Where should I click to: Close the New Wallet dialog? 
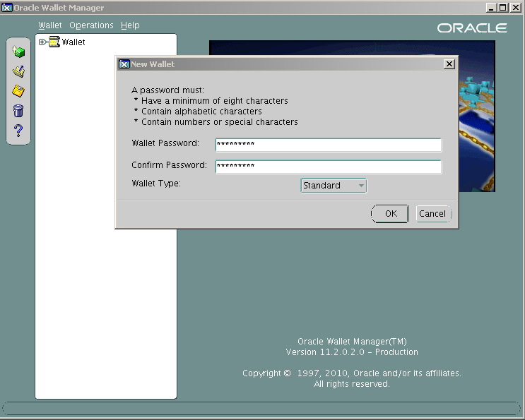(449, 64)
